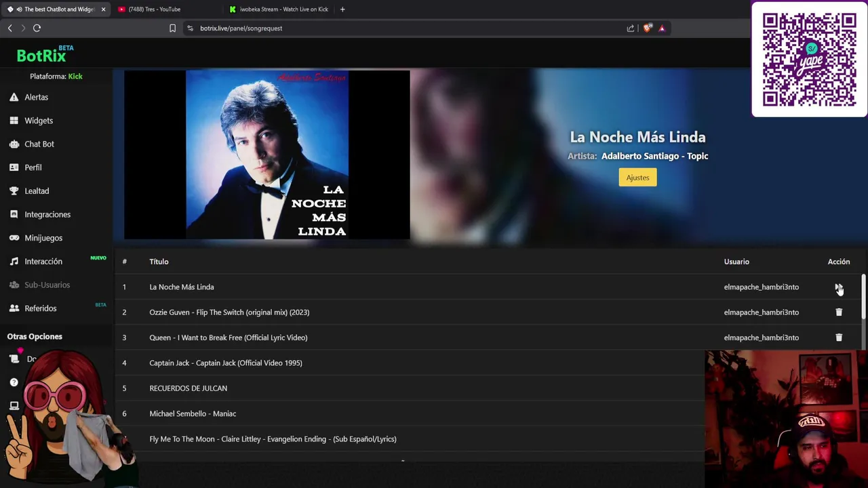868x488 pixels.
Task: Open the Alertas sidebar section
Action: click(37, 97)
